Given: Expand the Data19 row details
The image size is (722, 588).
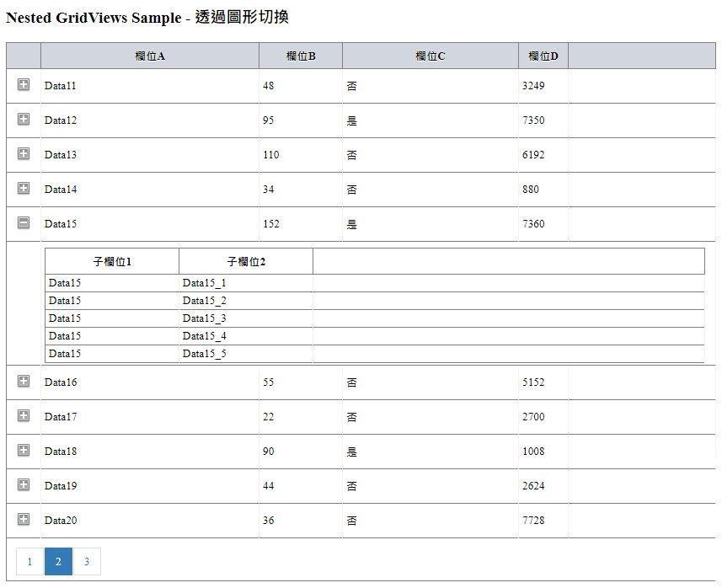Looking at the screenshot, I should click(x=25, y=485).
